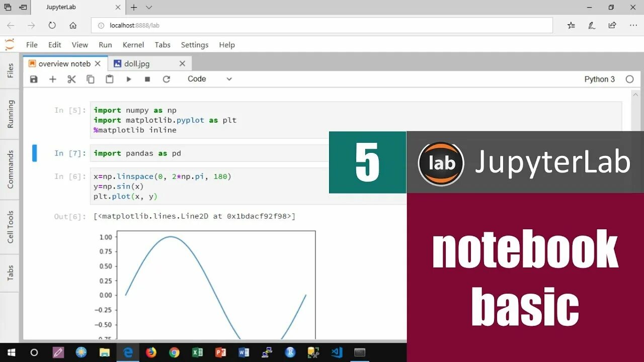Open the Settings menu

(x=195, y=45)
